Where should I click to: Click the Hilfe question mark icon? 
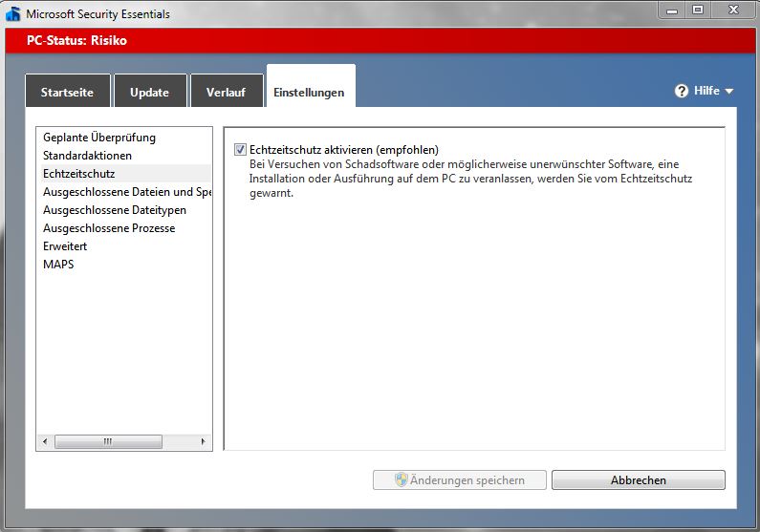click(x=681, y=91)
